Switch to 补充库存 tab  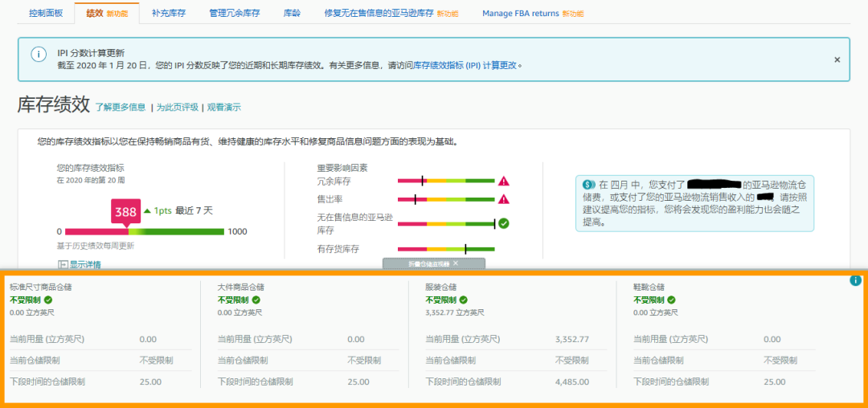pyautogui.click(x=168, y=14)
